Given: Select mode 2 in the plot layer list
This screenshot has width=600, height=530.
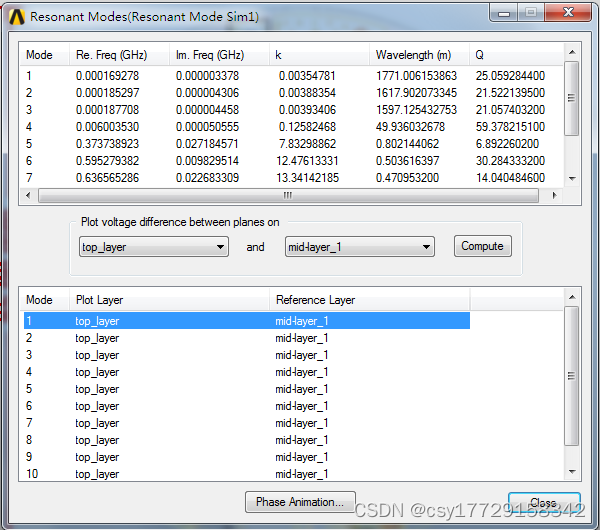Looking at the screenshot, I should (247, 338).
